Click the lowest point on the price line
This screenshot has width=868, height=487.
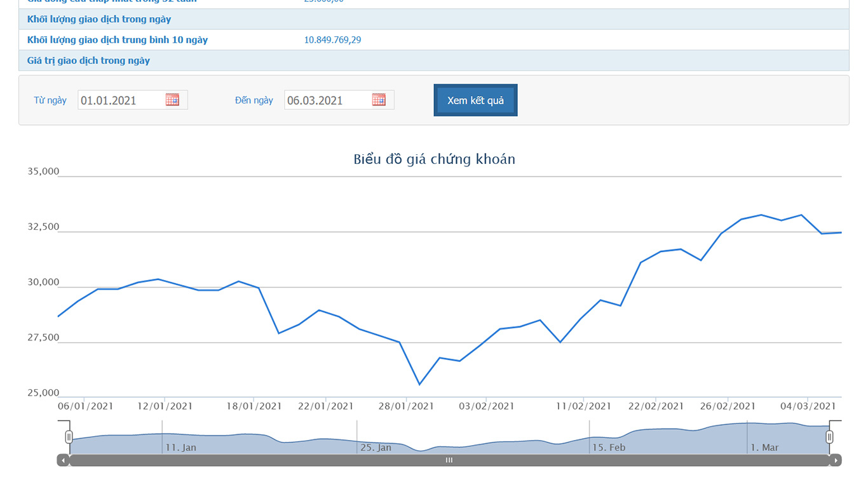419,384
